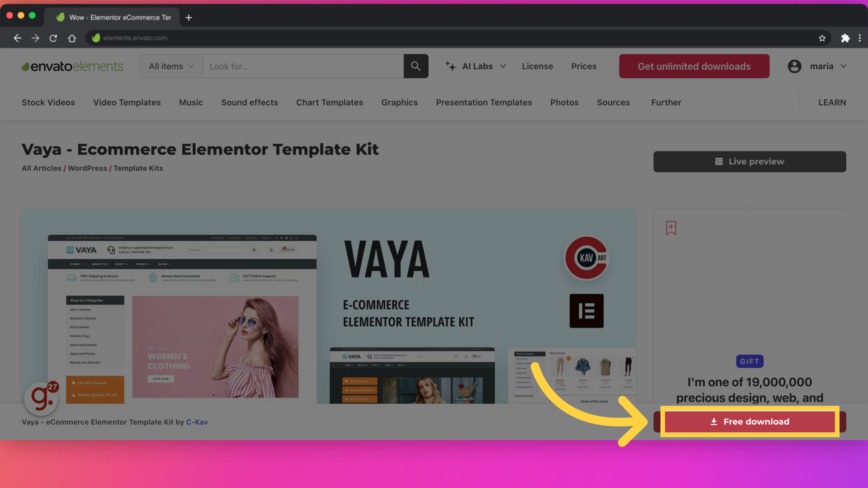Click the Free download button
This screenshot has width=868, height=488.
pyautogui.click(x=750, y=421)
